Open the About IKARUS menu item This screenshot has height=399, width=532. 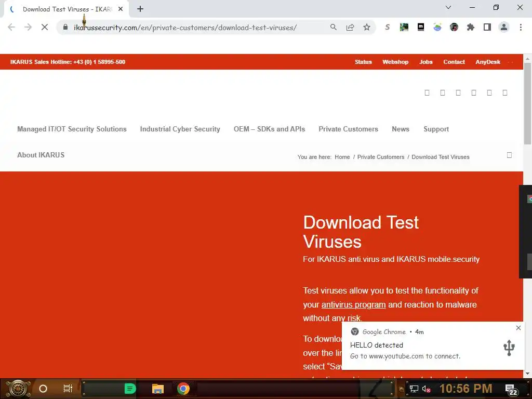[x=41, y=155]
